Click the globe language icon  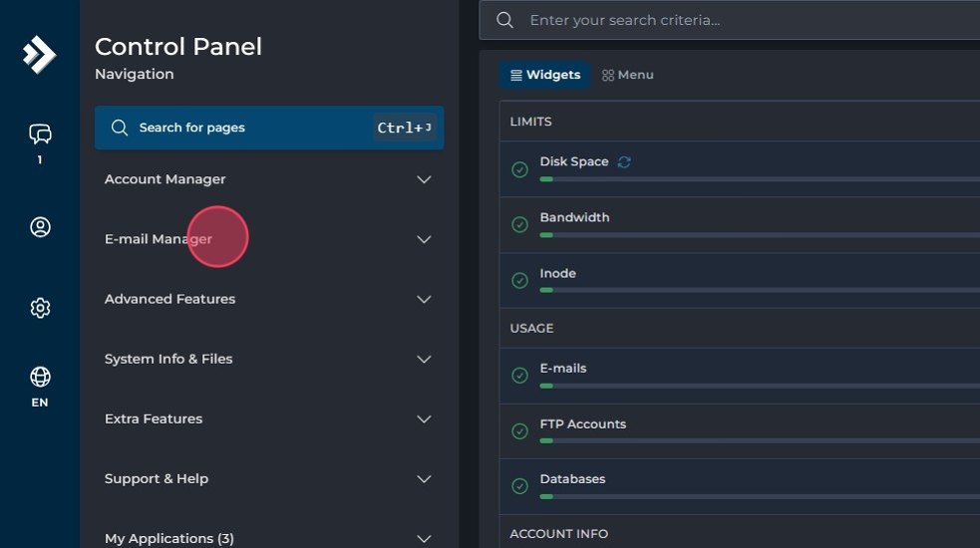tap(40, 377)
